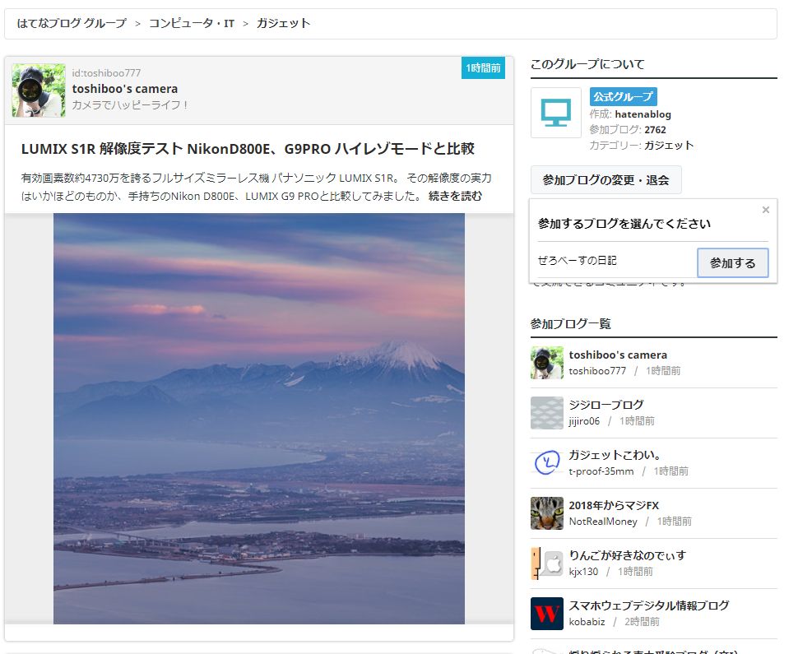The image size is (812, 654).
Task: Click このグループについて heading
Action: tap(587, 64)
